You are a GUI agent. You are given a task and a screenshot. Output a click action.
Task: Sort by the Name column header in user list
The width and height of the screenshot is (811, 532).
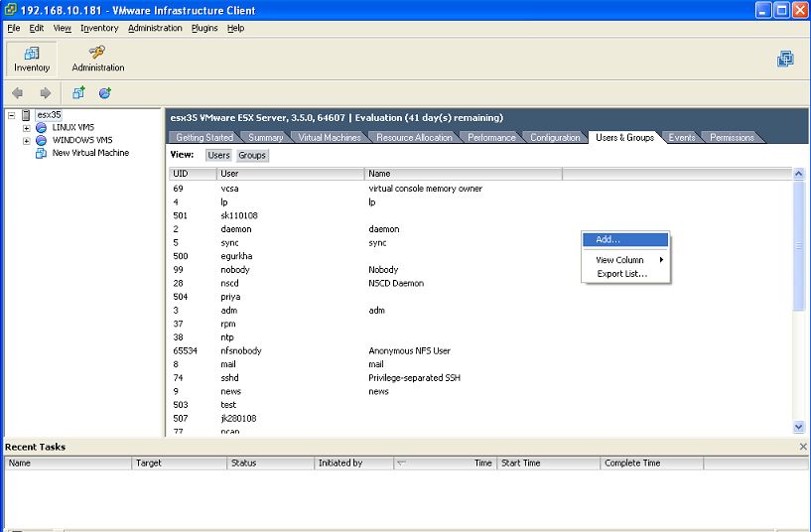coord(464,174)
